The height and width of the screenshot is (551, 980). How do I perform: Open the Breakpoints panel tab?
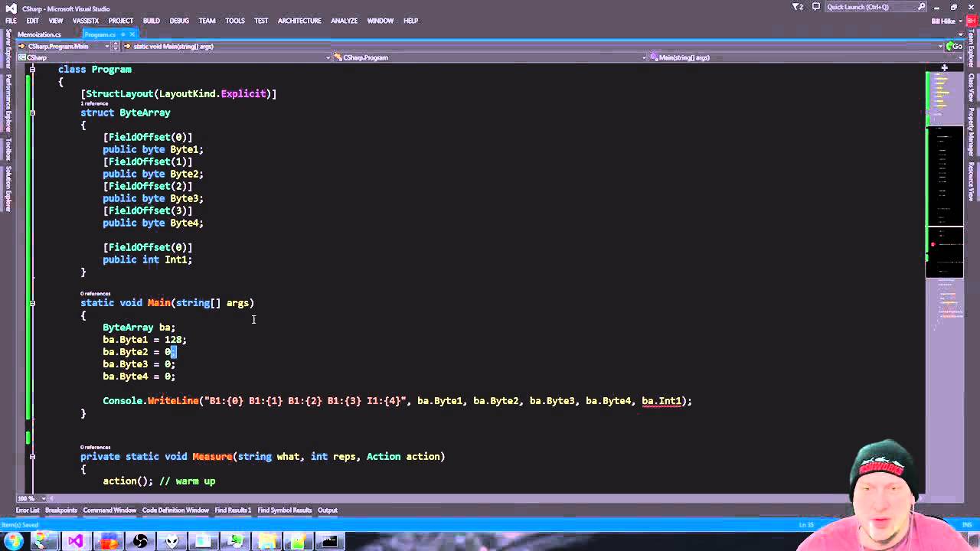point(61,510)
